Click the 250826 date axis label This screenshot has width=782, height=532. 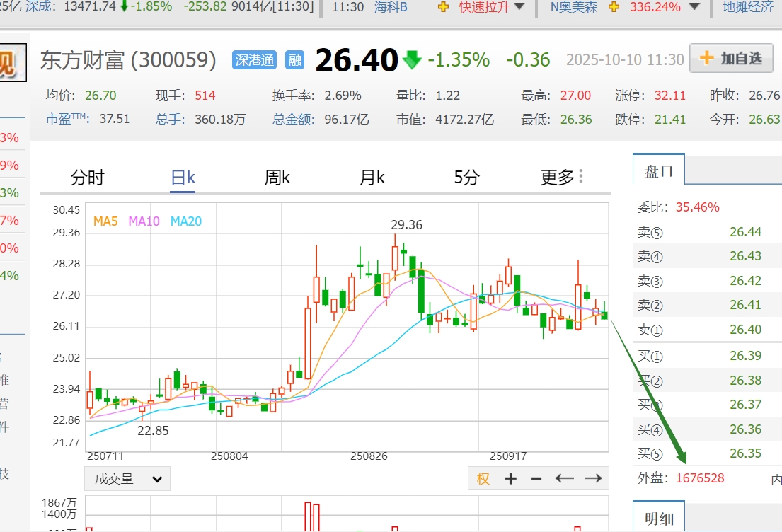369,456
